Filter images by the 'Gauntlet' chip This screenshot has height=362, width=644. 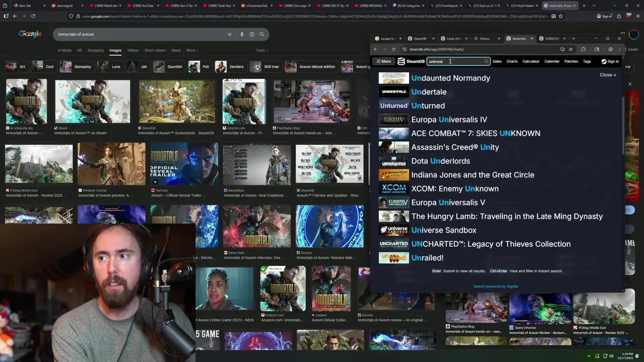pos(169,66)
